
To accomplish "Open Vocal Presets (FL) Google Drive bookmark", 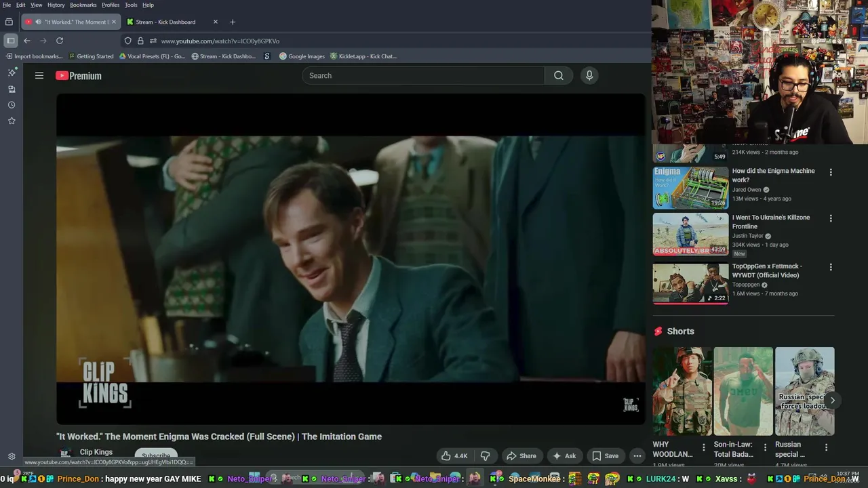I will (x=152, y=56).
